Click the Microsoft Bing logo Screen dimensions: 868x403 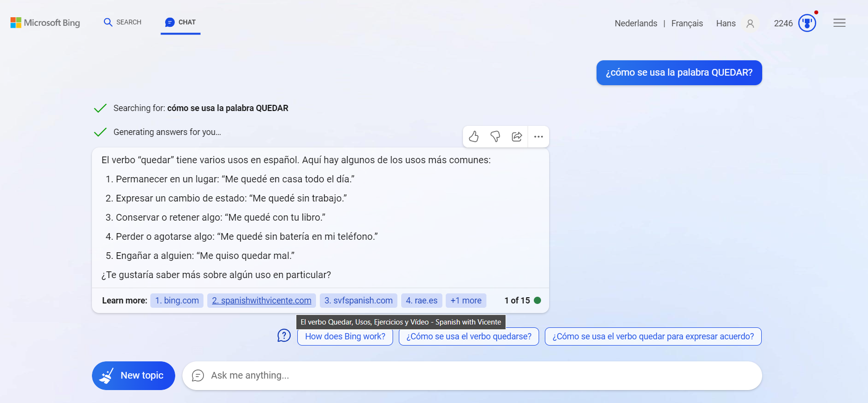(45, 23)
